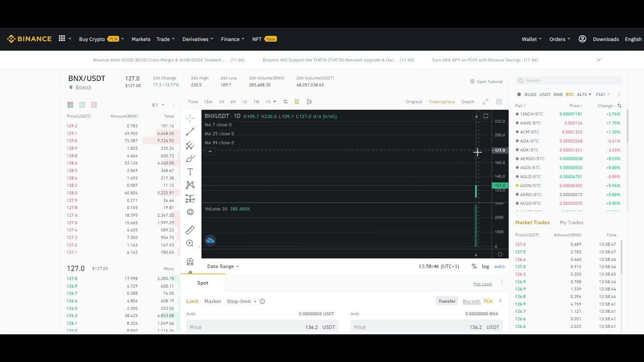
Task: Open Downloads in the header
Action: point(606,39)
